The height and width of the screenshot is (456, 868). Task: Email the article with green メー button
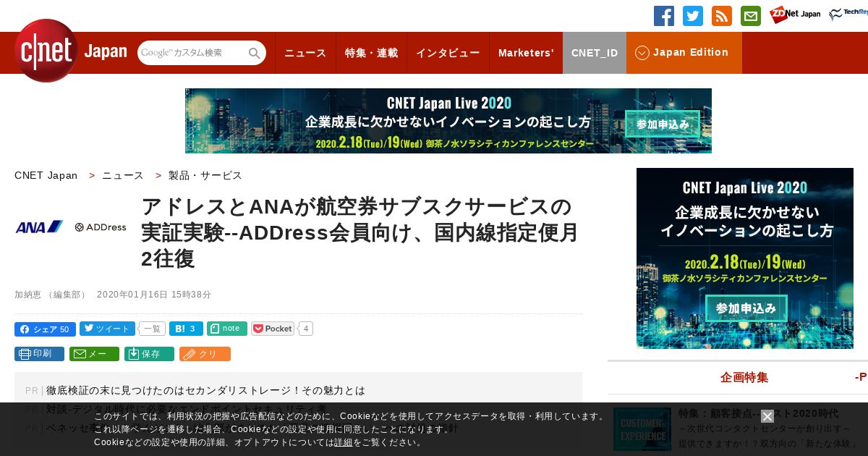point(94,354)
